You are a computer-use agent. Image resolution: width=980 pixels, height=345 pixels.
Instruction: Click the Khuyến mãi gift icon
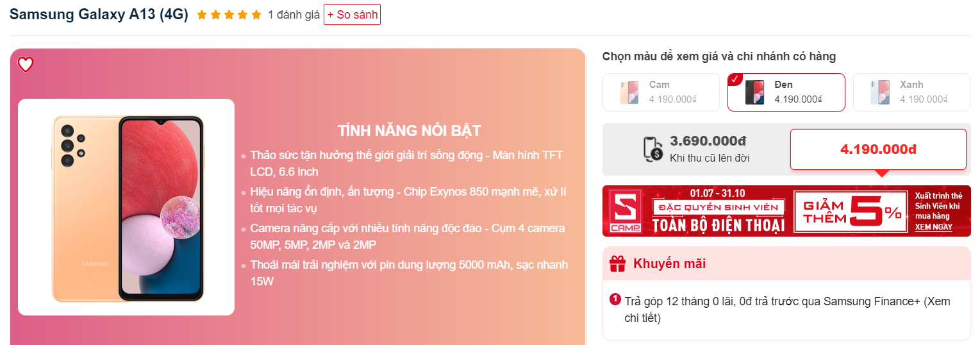click(x=617, y=264)
